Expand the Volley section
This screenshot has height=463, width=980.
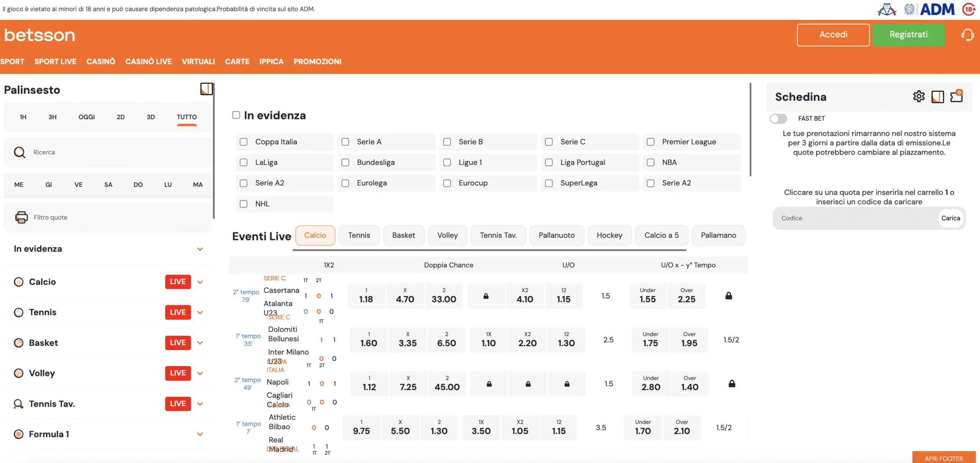coord(200,373)
